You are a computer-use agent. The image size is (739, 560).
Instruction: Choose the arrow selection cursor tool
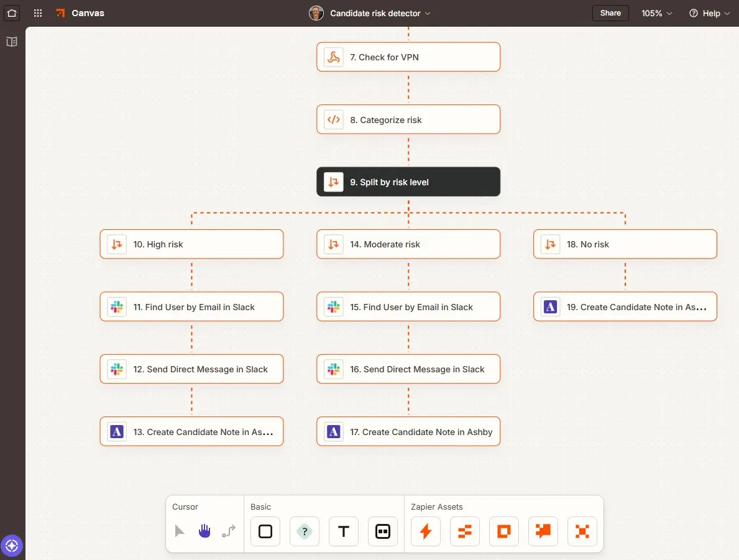(180, 531)
